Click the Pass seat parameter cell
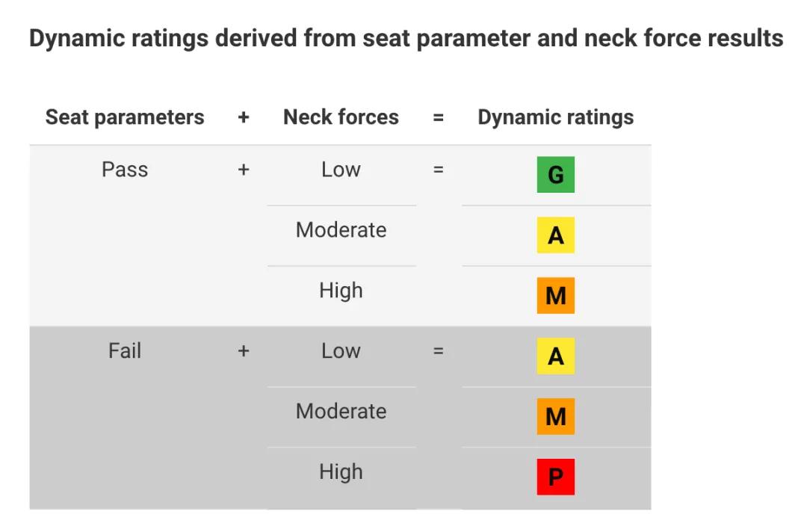Screen dimensions: 807x532 tap(125, 170)
